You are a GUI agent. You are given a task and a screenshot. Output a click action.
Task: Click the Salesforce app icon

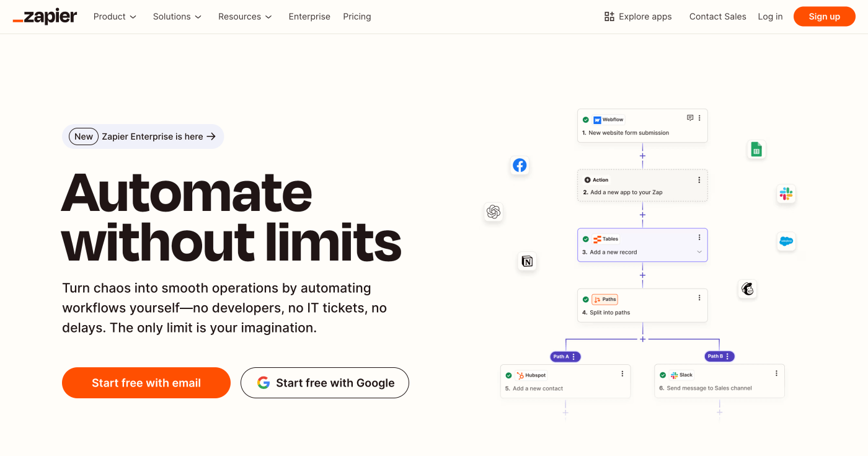click(786, 241)
